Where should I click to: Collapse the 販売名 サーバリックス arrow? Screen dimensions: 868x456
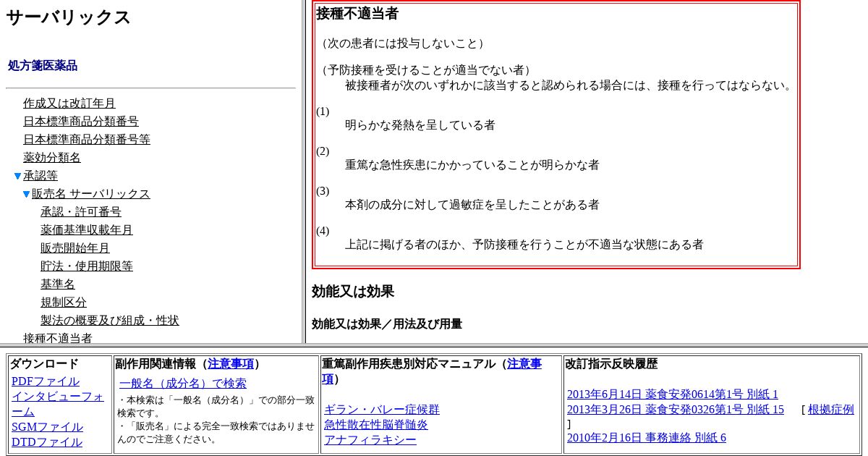coord(27,194)
